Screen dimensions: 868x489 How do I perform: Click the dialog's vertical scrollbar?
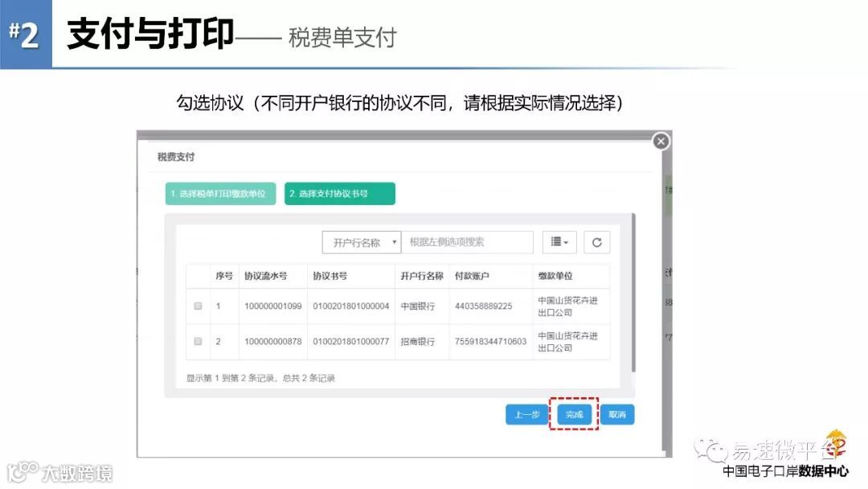click(x=633, y=294)
